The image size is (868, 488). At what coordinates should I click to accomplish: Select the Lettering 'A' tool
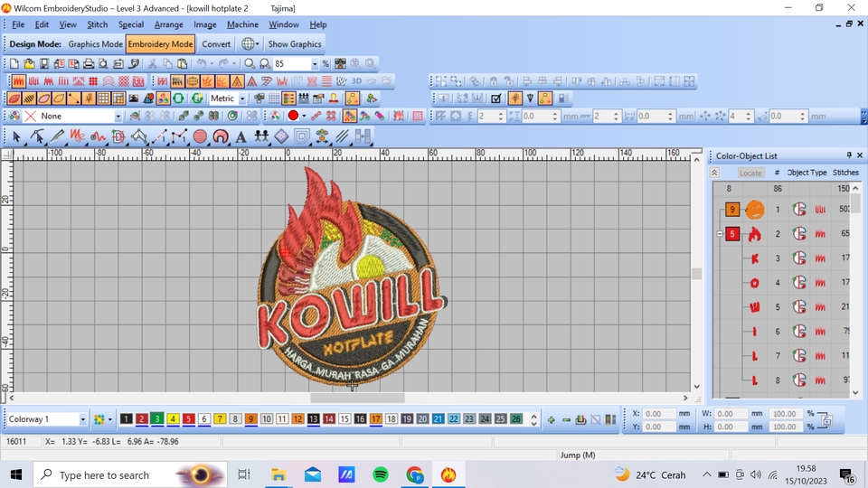pyautogui.click(x=241, y=136)
